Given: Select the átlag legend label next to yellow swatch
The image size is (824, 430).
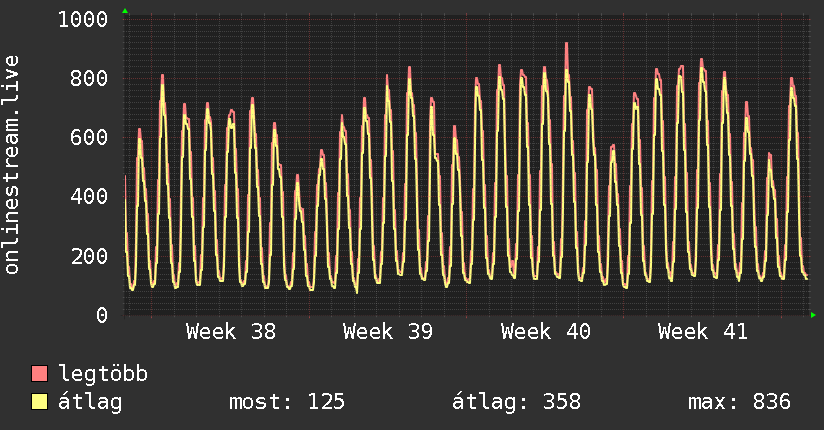Looking at the screenshot, I should [90, 402].
